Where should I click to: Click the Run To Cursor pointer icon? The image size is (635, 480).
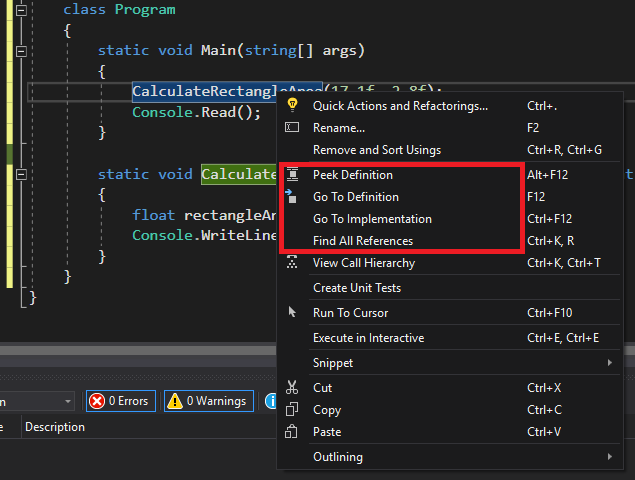pyautogui.click(x=292, y=313)
